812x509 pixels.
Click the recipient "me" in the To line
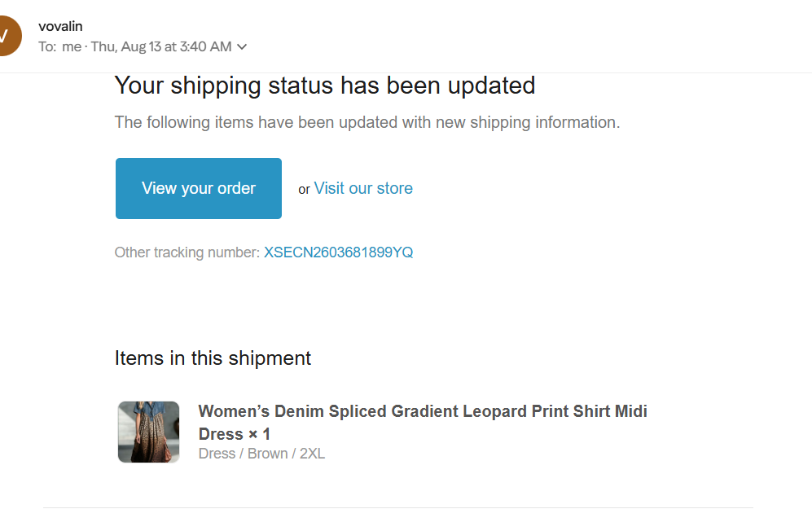click(72, 47)
